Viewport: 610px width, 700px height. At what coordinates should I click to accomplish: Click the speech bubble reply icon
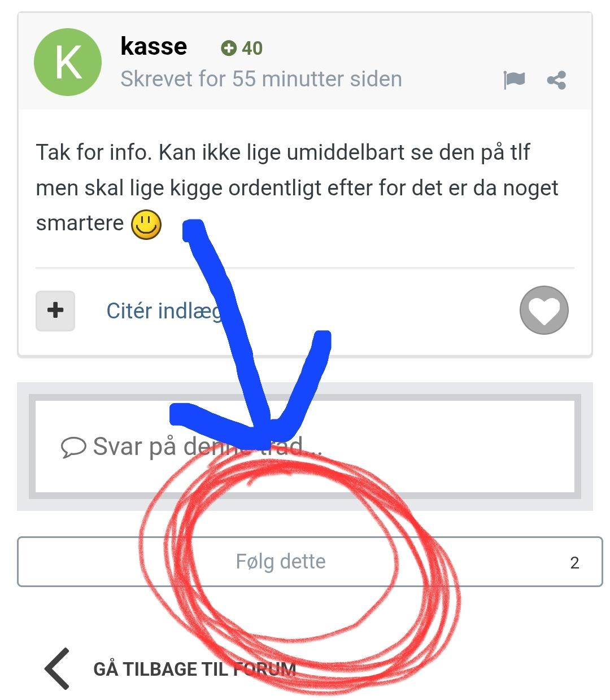[x=73, y=448]
